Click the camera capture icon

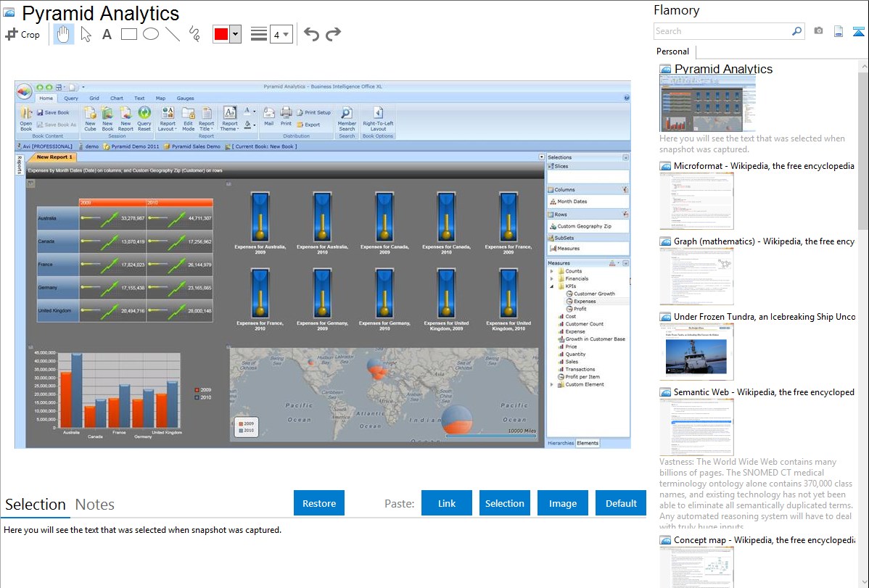(x=818, y=31)
